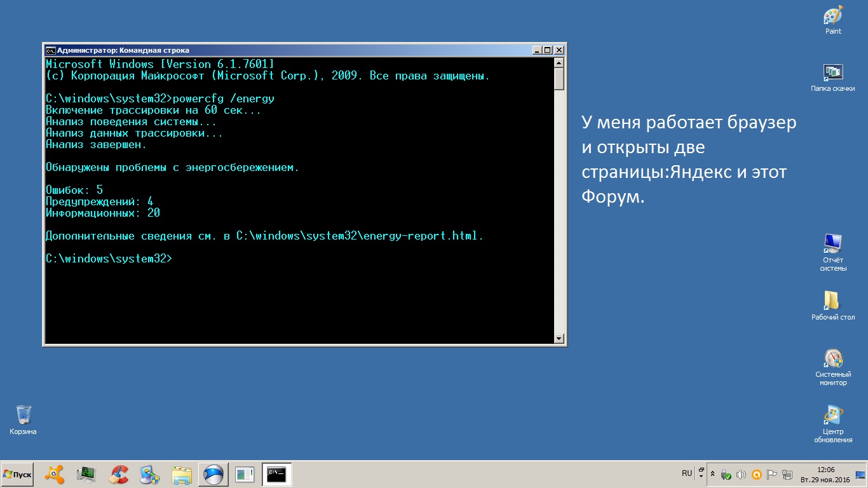Switch to the blue sphere browser in taskbar
This screenshot has height=488, width=868.
click(x=214, y=475)
